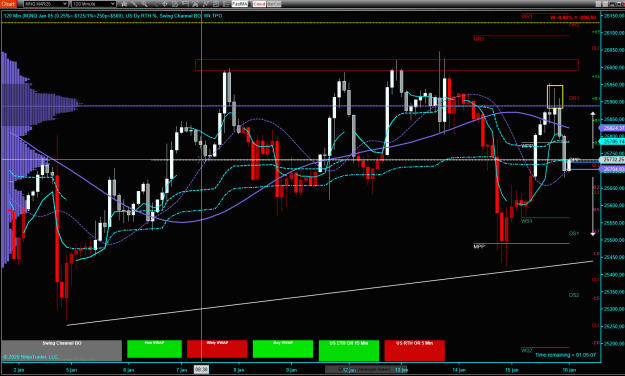The width and height of the screenshot is (625, 376).
Task: Click the zoom in magnifier icon
Action: [x=144, y=4]
